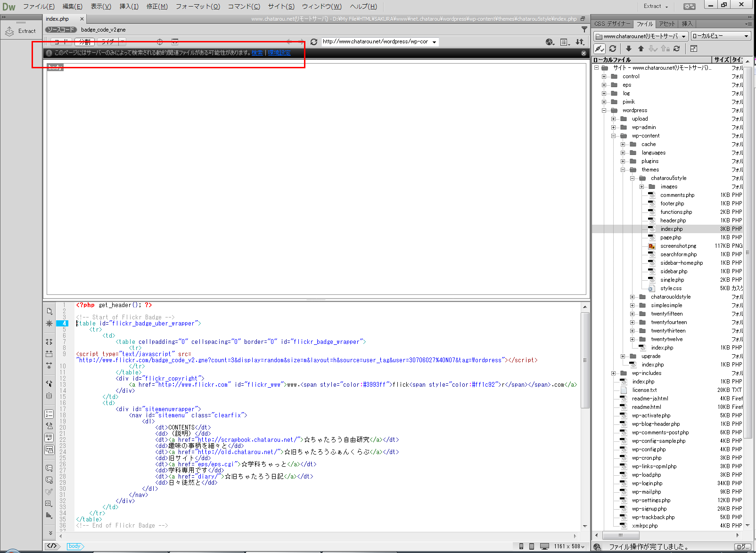
Task: Click the Remove Comment icon
Action: point(49,480)
